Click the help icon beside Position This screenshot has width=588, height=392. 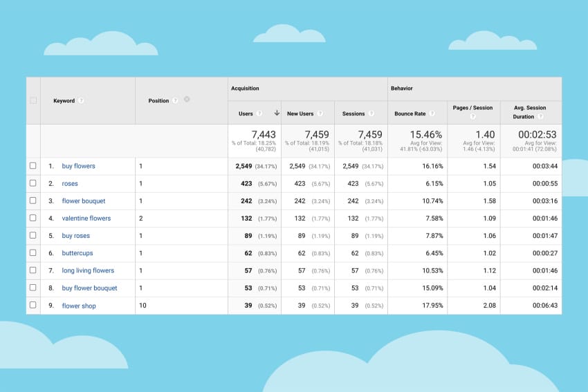(x=176, y=101)
